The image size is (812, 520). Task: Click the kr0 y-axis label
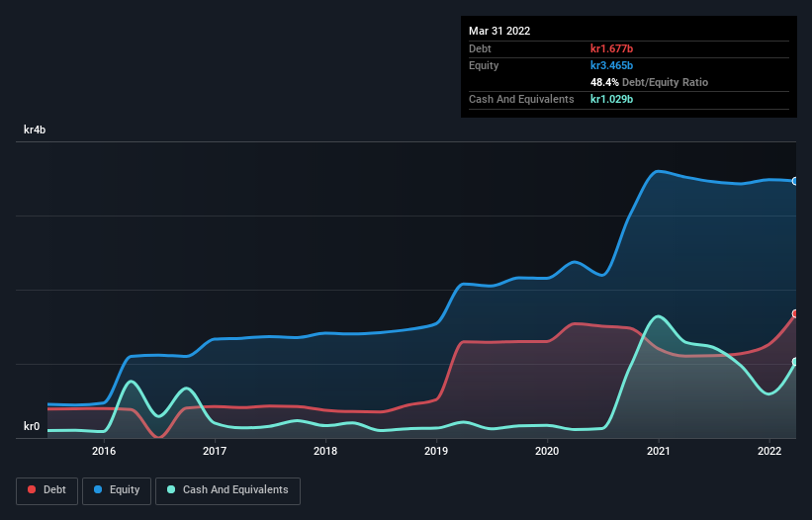pyautogui.click(x=32, y=426)
